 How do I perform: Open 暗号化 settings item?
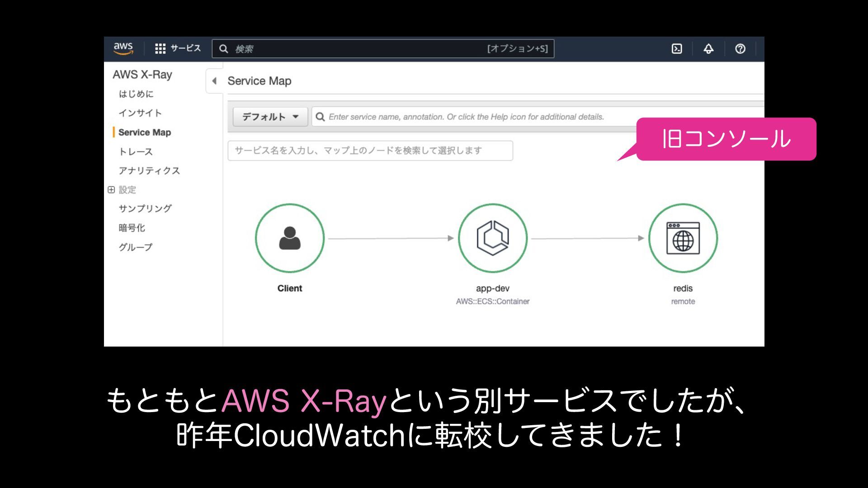click(132, 228)
